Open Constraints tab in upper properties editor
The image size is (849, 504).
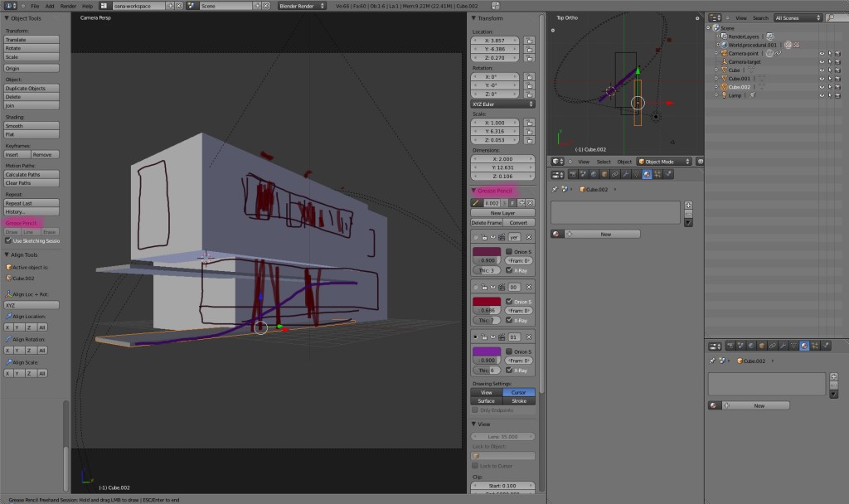click(615, 174)
